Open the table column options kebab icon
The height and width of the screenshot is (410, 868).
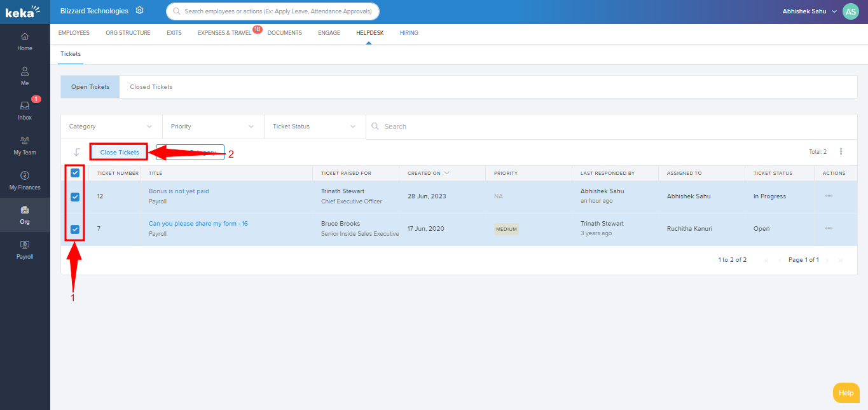coord(841,152)
